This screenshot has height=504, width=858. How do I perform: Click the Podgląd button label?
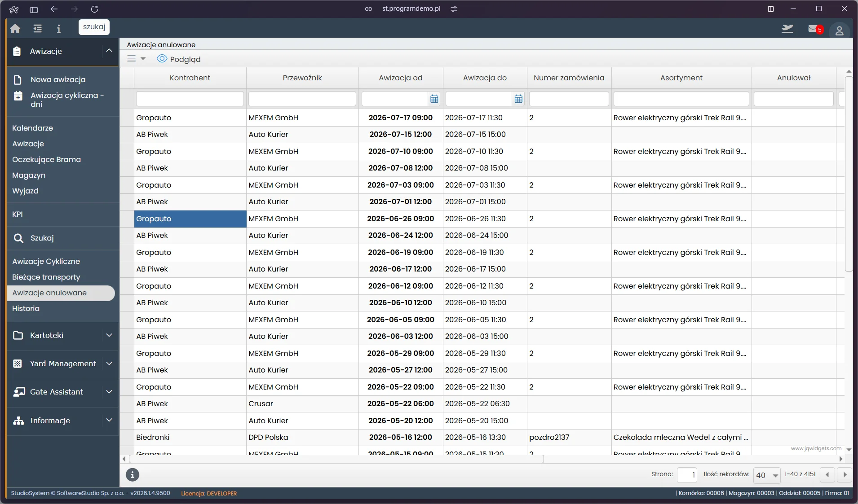pos(185,59)
